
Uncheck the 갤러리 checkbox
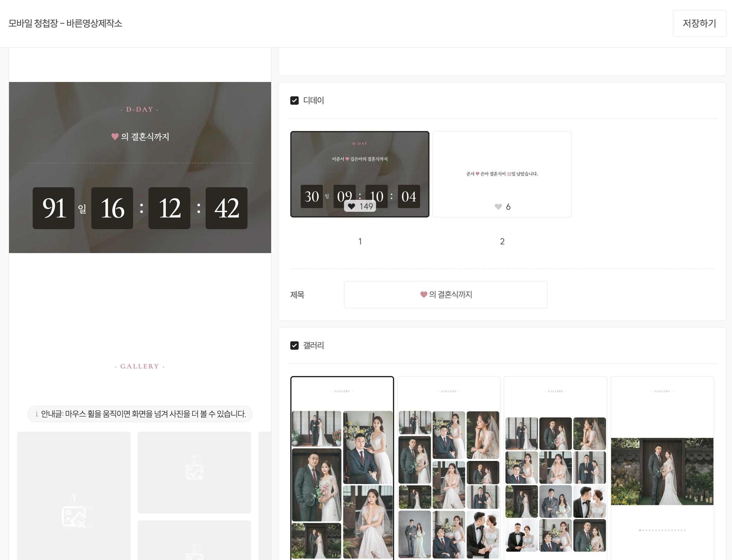[x=294, y=345]
